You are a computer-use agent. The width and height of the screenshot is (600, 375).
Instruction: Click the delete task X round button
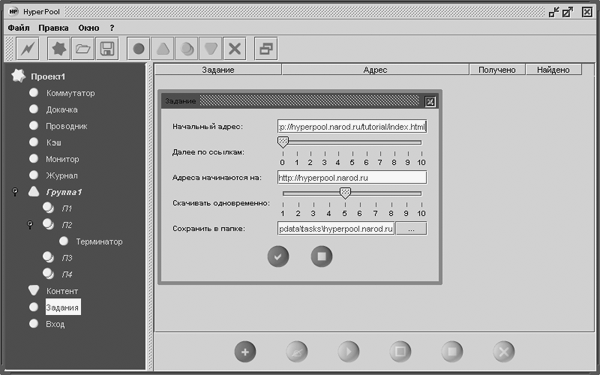(504, 351)
